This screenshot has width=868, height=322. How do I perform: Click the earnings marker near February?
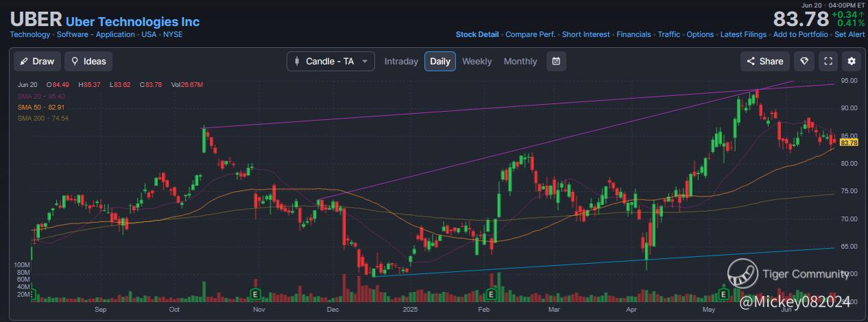coord(491,294)
